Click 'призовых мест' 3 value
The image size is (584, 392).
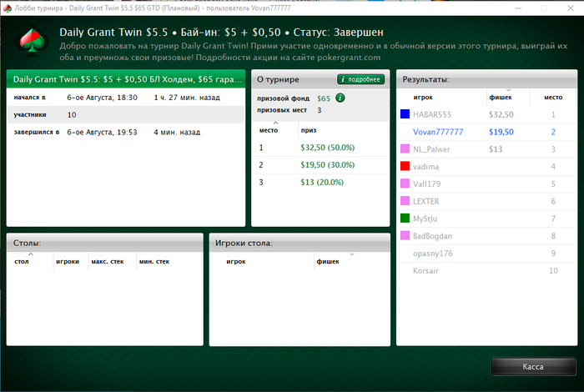320,110
